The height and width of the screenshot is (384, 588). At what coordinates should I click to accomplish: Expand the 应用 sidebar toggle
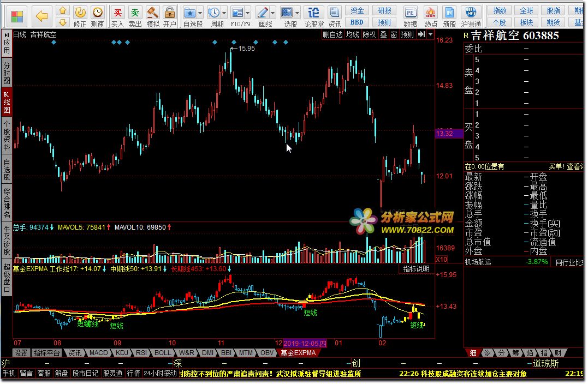7,43
